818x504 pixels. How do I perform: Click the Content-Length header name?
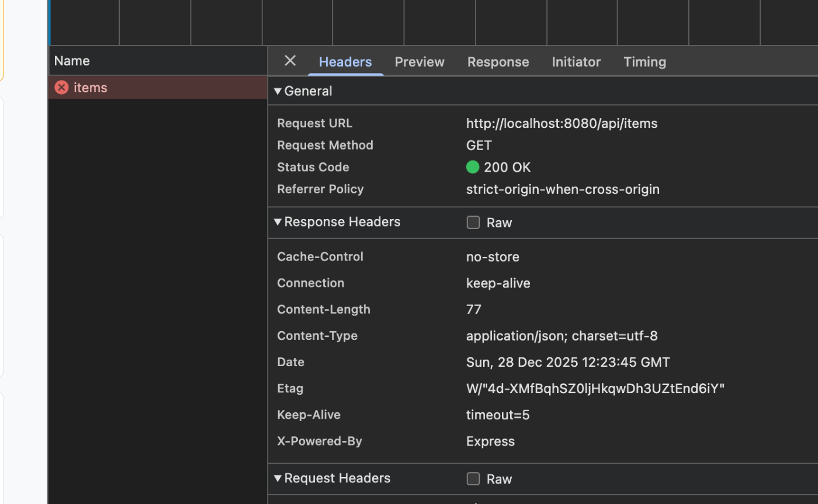pos(324,310)
